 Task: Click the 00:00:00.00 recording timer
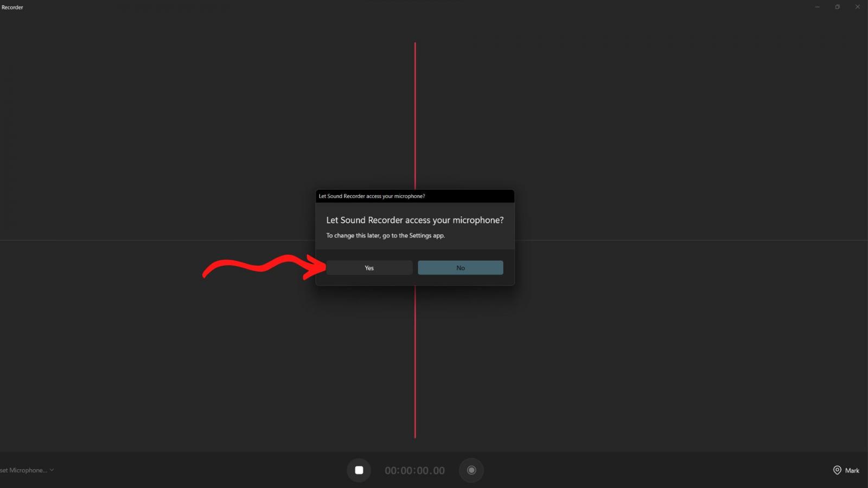pyautogui.click(x=415, y=471)
